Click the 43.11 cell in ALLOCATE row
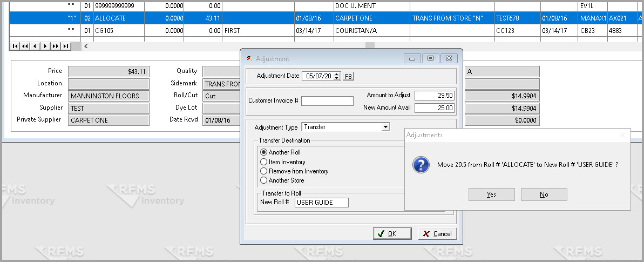This screenshot has height=262, width=644. [202, 18]
